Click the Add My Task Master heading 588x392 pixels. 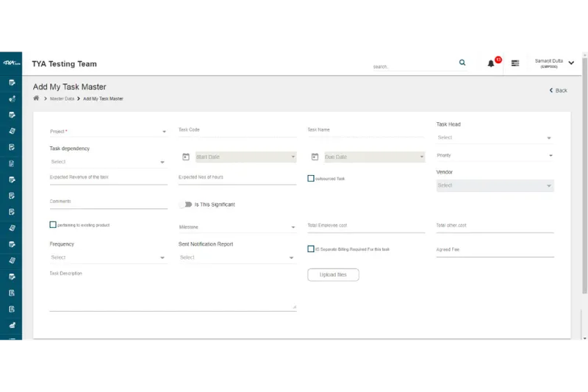click(69, 87)
